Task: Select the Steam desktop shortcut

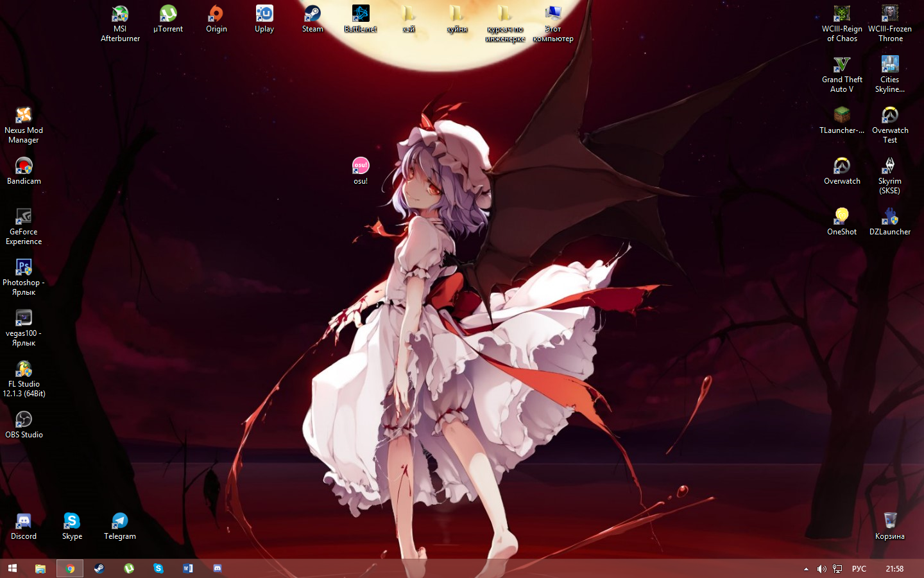Action: pyautogui.click(x=312, y=19)
